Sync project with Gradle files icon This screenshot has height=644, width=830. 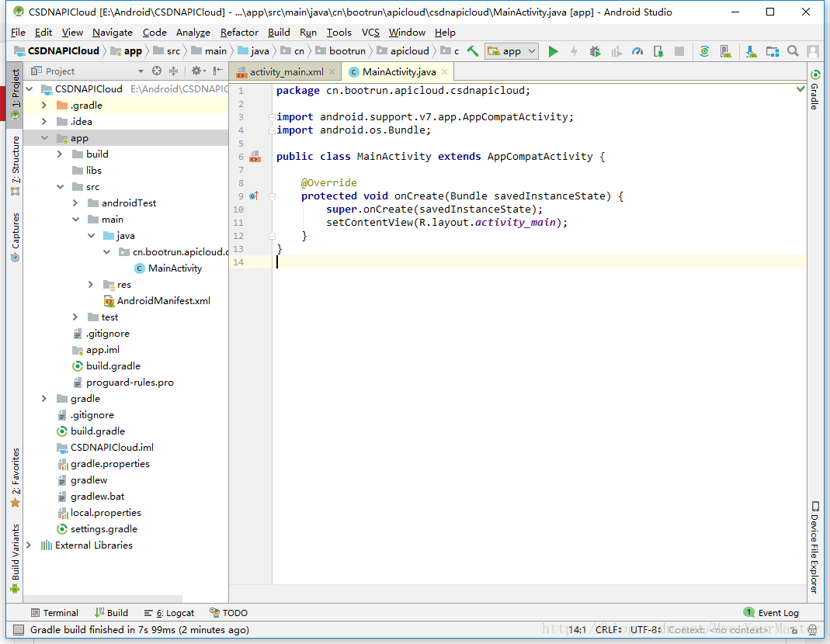pyautogui.click(x=704, y=51)
